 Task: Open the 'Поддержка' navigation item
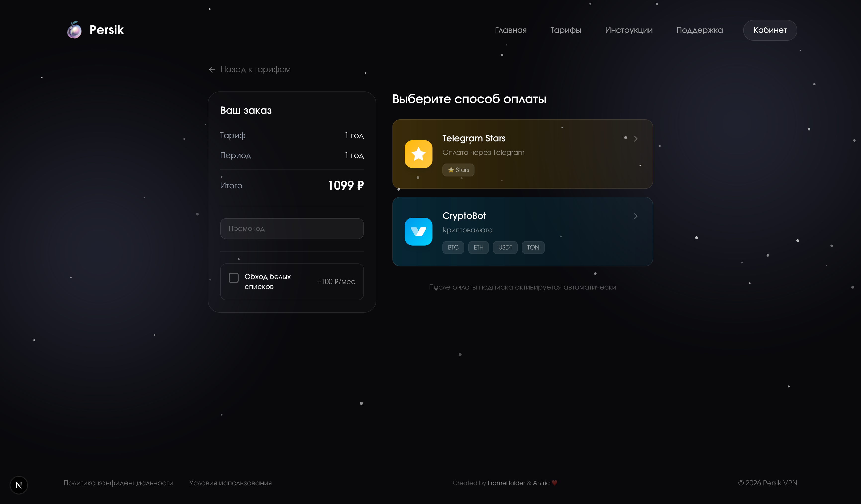point(699,30)
